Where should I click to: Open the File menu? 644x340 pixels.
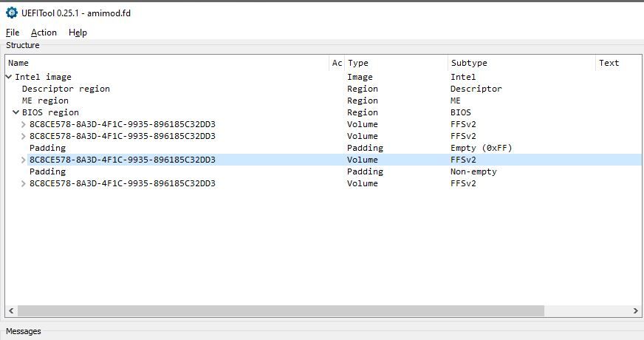(x=13, y=33)
